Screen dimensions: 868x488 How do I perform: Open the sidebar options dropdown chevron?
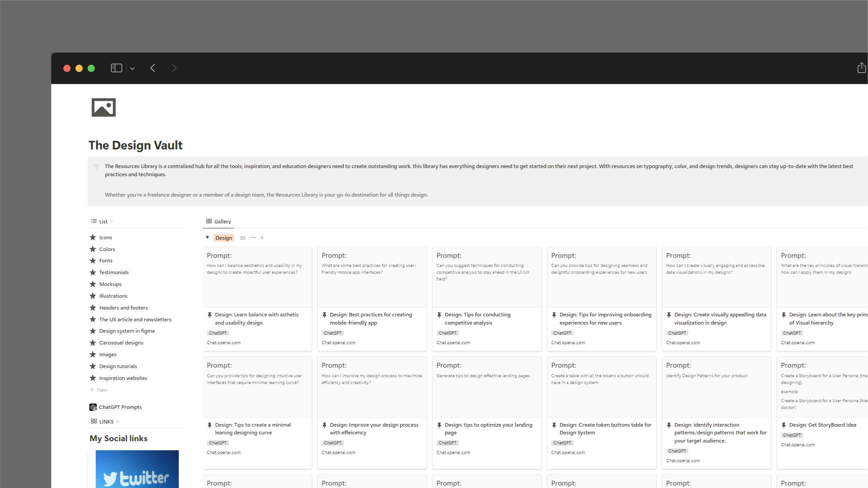pos(132,68)
